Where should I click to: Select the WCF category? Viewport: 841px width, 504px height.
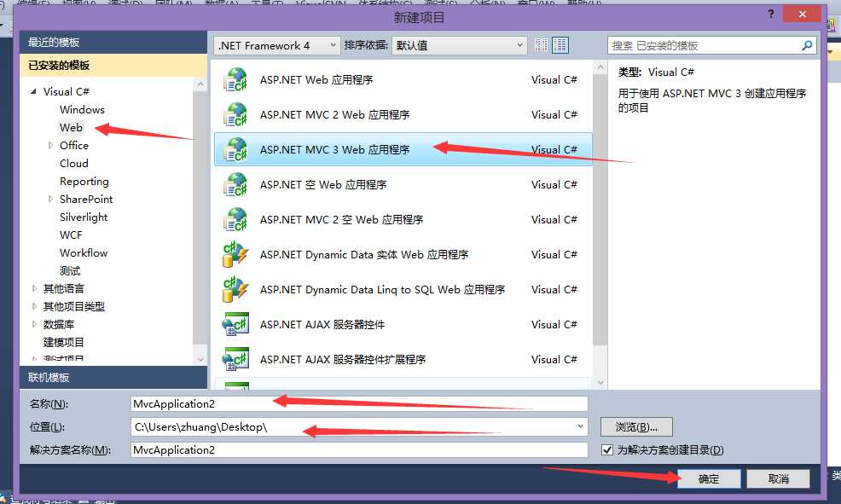pyautogui.click(x=71, y=235)
